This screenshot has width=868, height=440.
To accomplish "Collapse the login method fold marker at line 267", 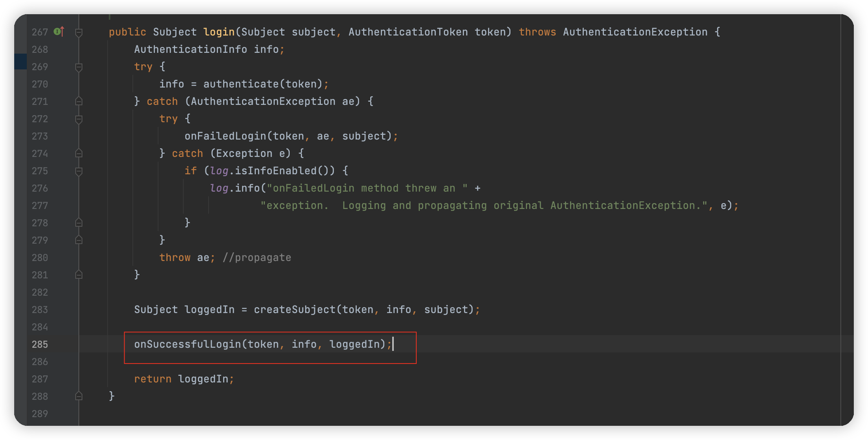I will 79,32.
